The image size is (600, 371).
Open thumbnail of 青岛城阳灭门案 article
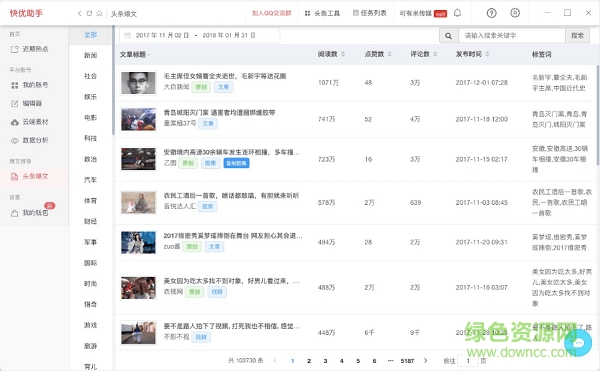pos(139,119)
